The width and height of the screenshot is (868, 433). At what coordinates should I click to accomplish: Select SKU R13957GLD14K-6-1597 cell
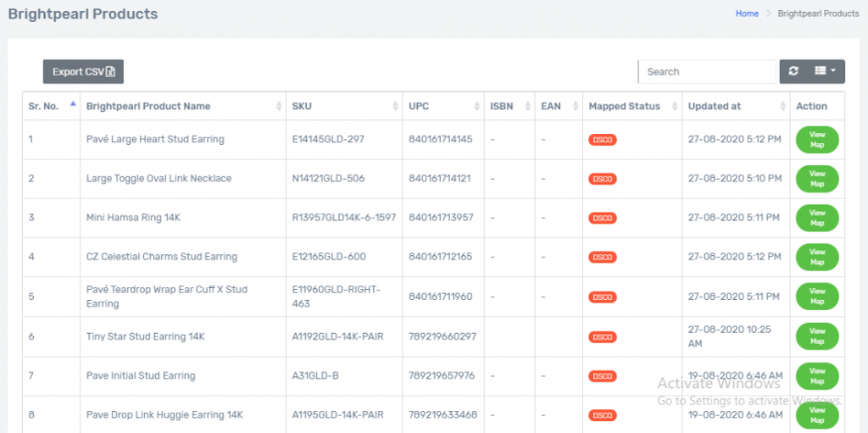click(344, 218)
